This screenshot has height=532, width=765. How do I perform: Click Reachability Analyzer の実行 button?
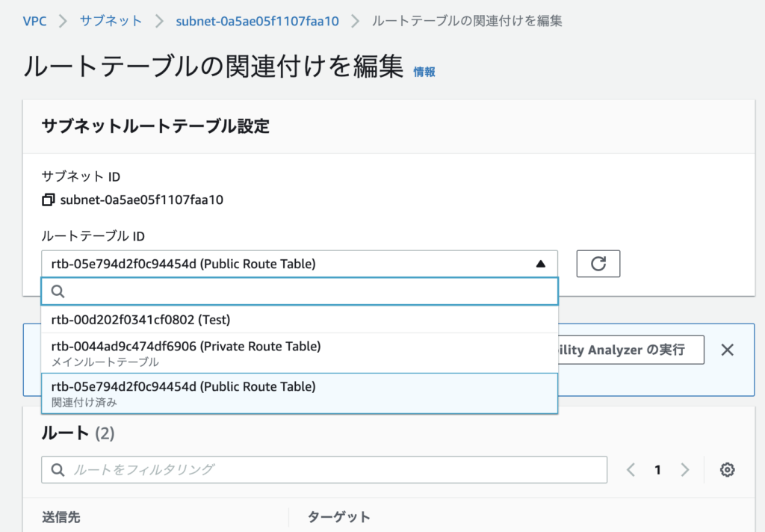[x=631, y=350]
